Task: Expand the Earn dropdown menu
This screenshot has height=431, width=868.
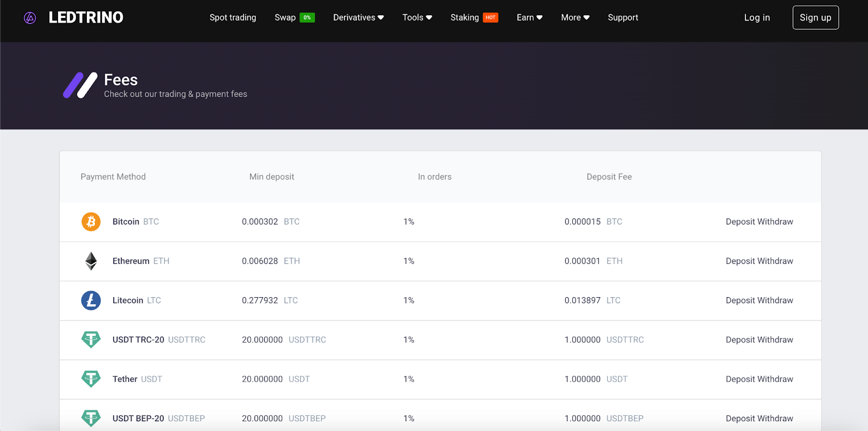Action: click(529, 17)
